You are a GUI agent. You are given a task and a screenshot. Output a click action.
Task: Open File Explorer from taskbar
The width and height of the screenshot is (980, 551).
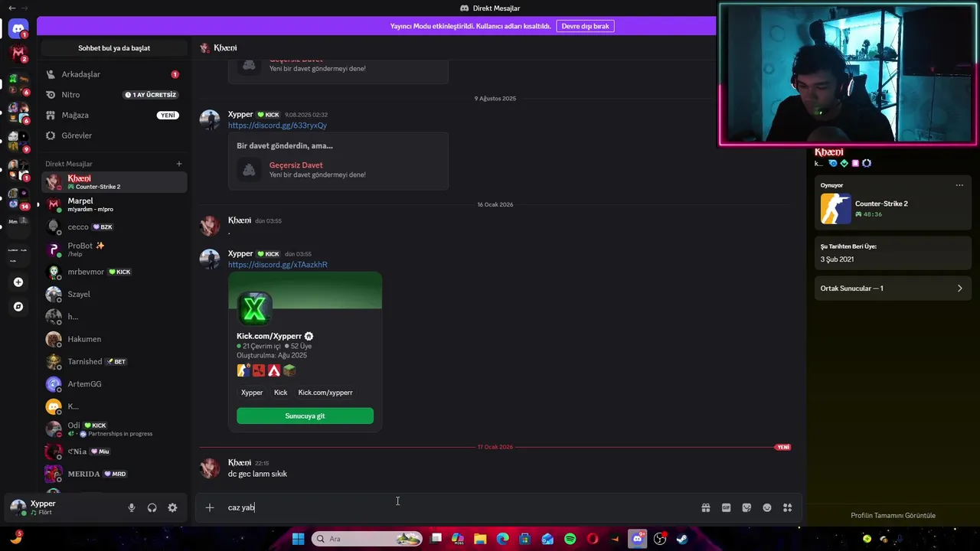(480, 539)
